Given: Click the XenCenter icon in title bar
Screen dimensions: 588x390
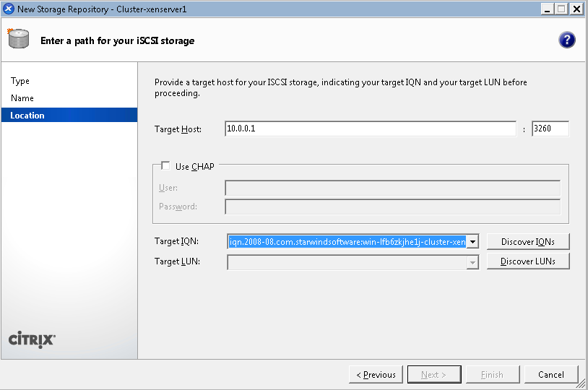Looking at the screenshot, I should [9, 9].
